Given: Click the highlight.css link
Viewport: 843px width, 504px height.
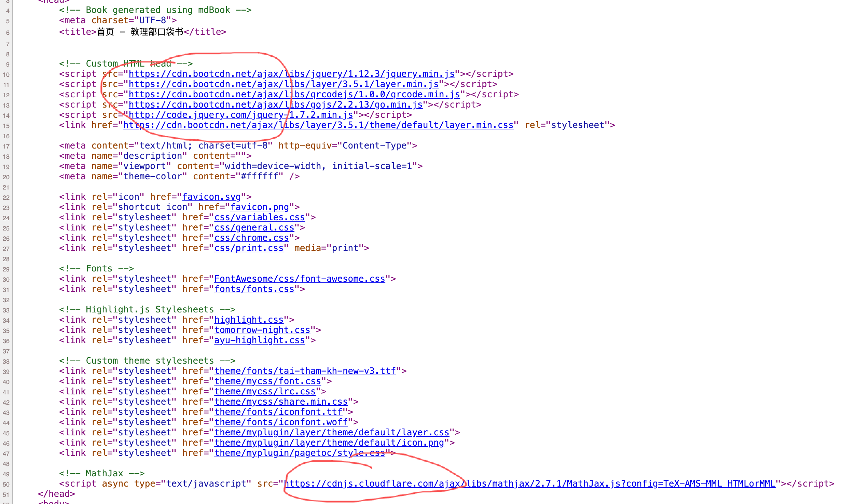Looking at the screenshot, I should click(249, 320).
